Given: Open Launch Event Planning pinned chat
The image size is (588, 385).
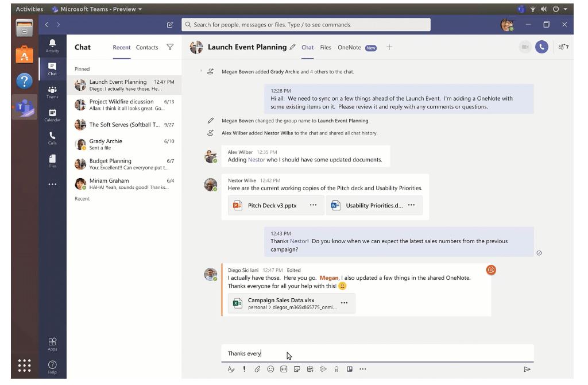Looking at the screenshot, I should [124, 85].
